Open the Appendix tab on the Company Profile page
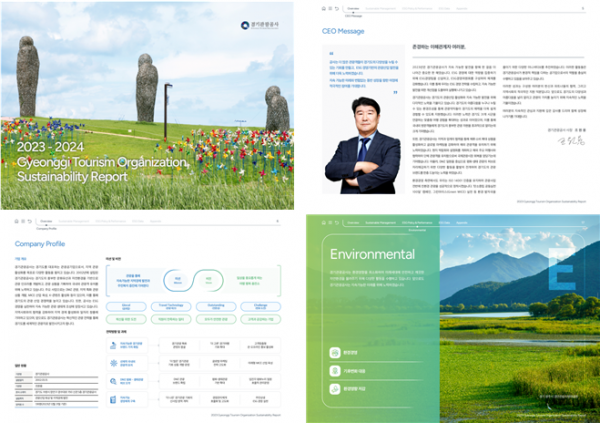 point(155,221)
